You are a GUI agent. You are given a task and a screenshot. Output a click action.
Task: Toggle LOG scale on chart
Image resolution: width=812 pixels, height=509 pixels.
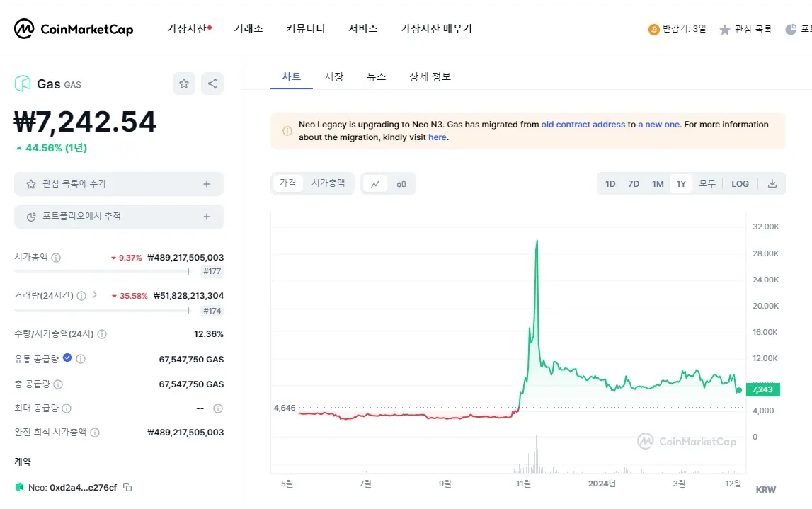pyautogui.click(x=740, y=184)
